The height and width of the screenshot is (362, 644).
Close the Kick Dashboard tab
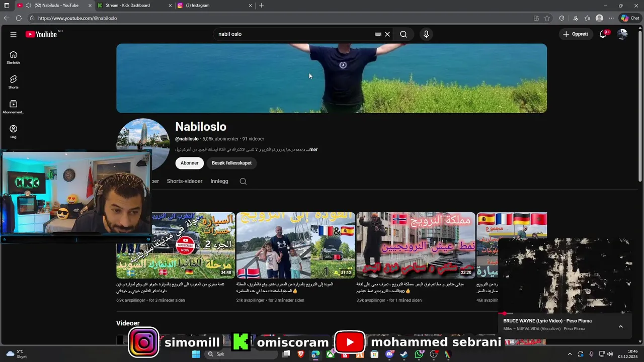(170, 6)
